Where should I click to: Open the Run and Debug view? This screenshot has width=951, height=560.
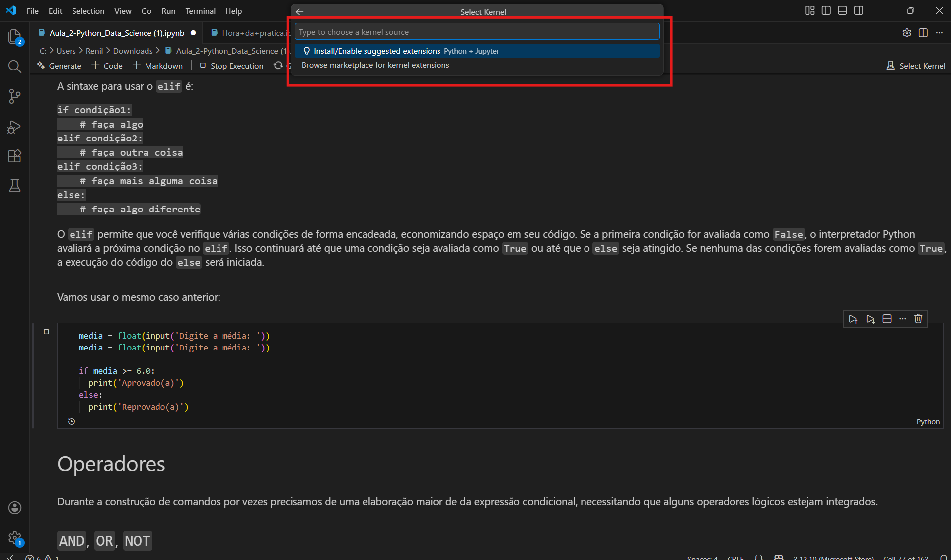click(x=15, y=127)
